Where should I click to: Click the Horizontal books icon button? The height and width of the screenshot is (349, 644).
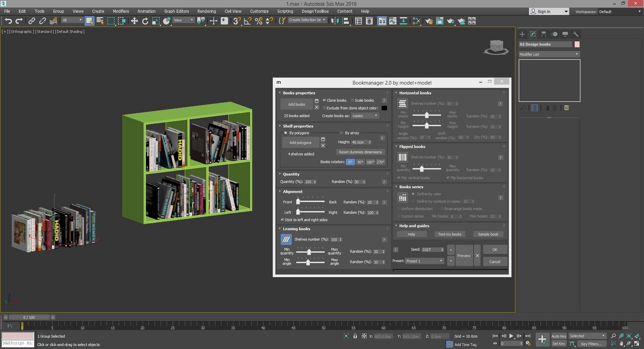(x=402, y=104)
